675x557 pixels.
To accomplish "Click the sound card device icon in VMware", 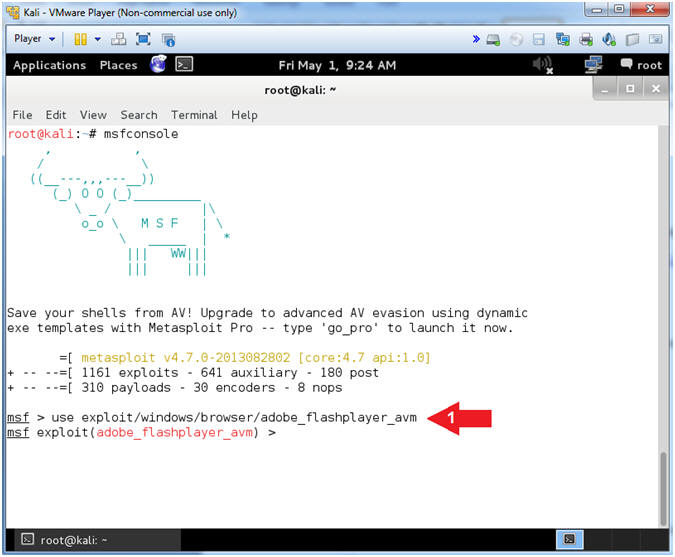I will click(609, 40).
